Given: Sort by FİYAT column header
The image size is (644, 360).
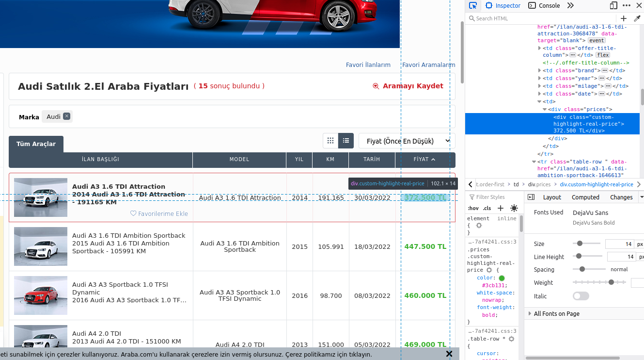Looking at the screenshot, I should [x=425, y=160].
